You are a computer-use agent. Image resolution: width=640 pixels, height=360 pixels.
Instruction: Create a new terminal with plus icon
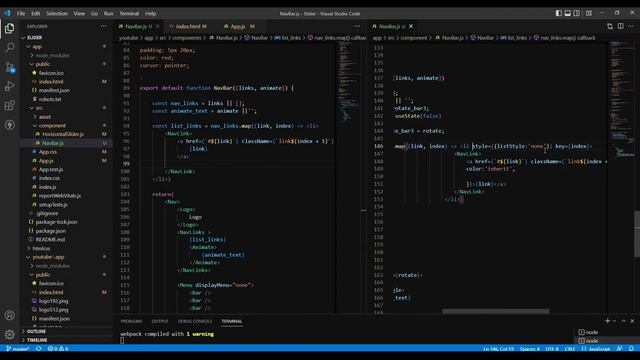(607, 321)
